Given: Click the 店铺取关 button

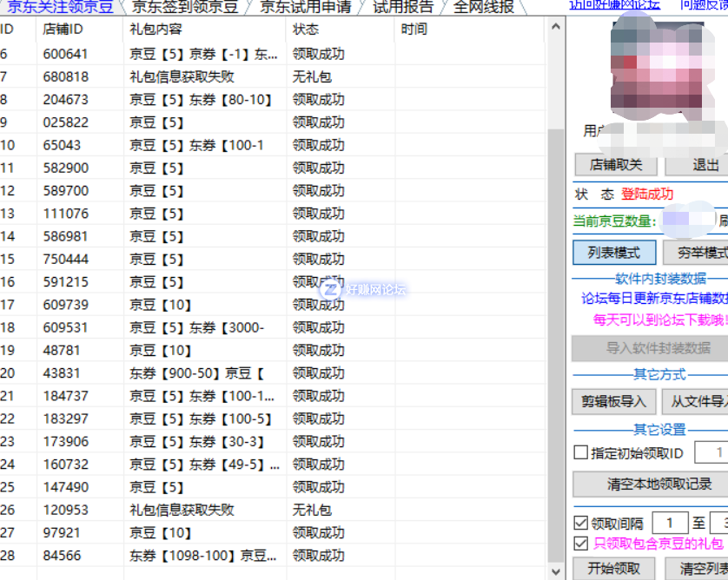Looking at the screenshot, I should pyautogui.click(x=616, y=164).
